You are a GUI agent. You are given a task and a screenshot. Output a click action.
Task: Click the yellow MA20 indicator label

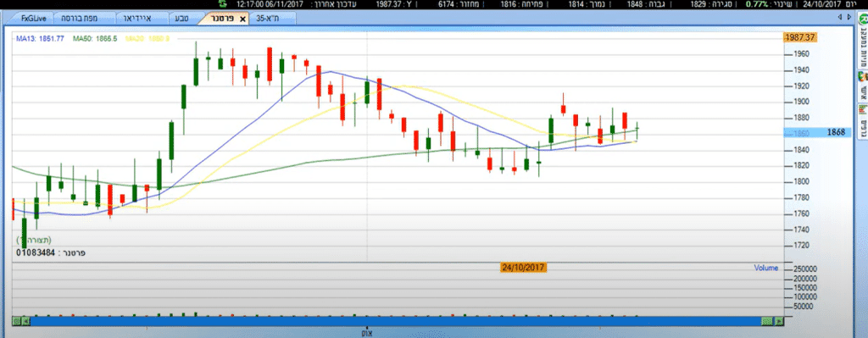tap(147, 39)
